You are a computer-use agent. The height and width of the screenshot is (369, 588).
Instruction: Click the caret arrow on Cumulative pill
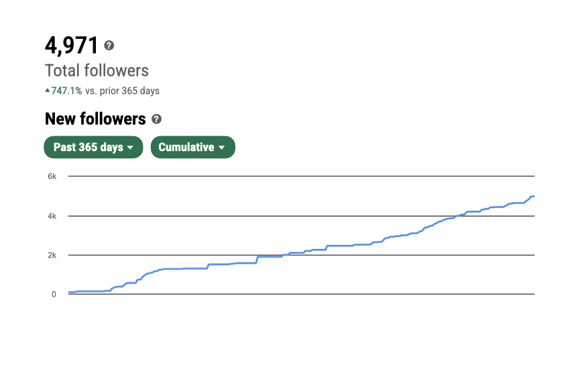coord(222,148)
